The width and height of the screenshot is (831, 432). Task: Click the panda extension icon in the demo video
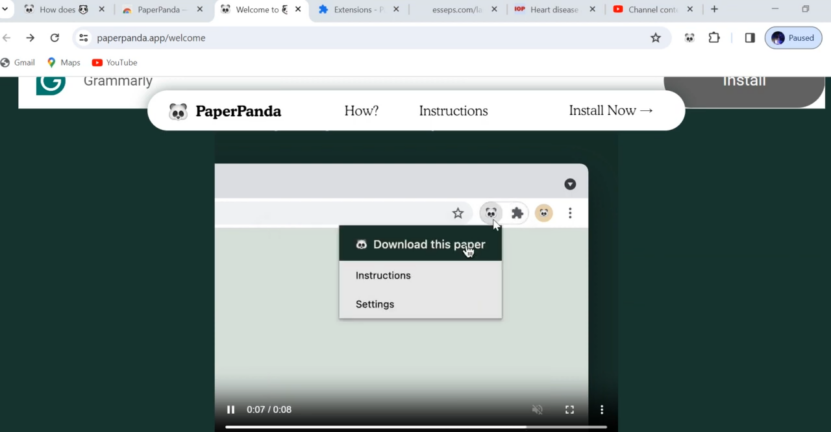(491, 213)
